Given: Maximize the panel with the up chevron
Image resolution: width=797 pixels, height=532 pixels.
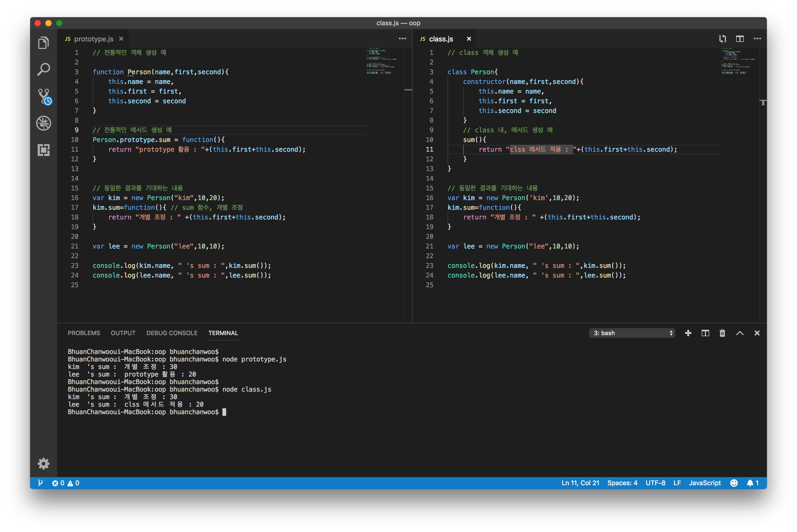Looking at the screenshot, I should click(740, 333).
